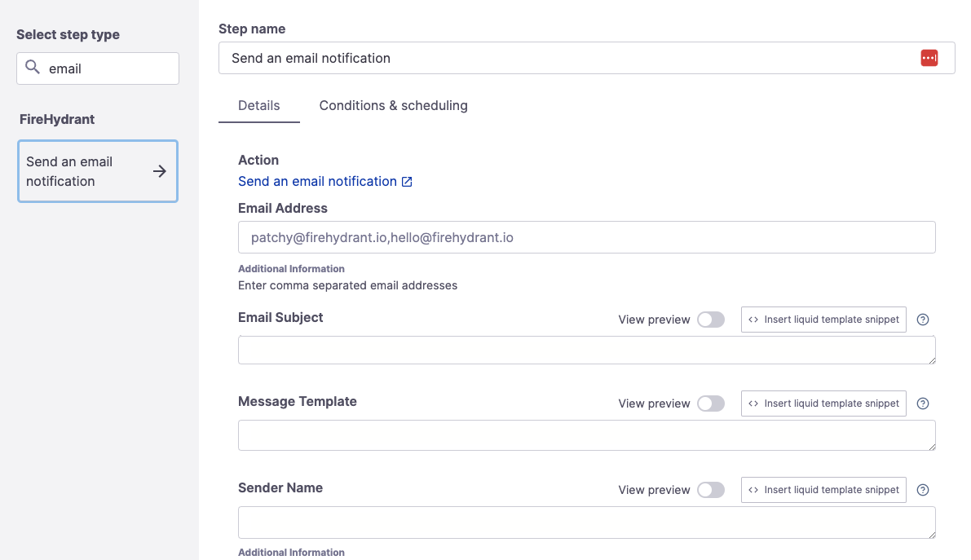
Task: Open help icon for Email Subject
Action: [923, 320]
